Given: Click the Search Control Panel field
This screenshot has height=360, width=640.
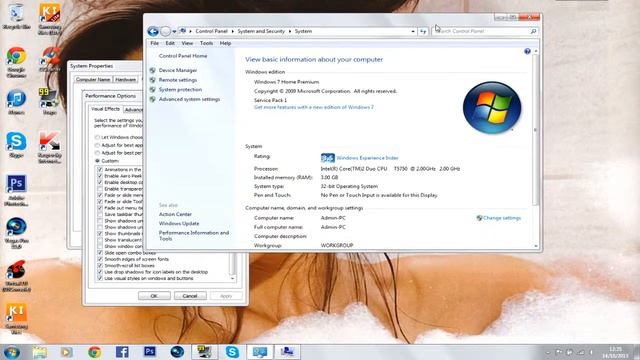Looking at the screenshot, I should pyautogui.click(x=484, y=31).
